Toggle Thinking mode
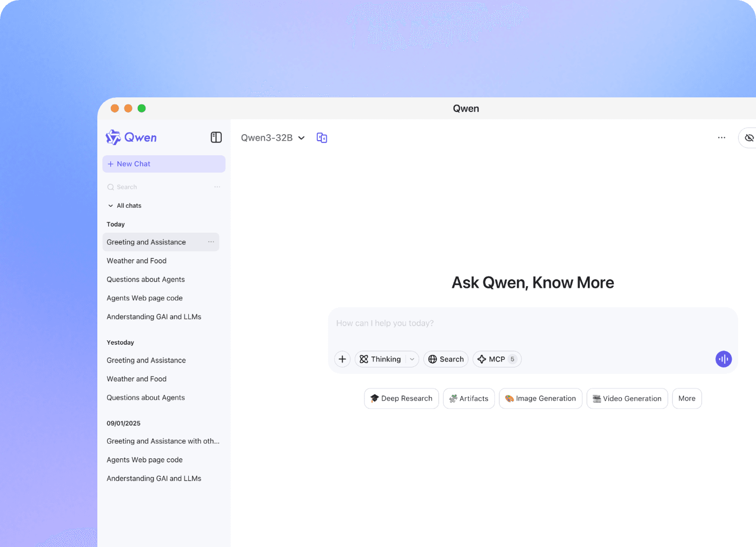 click(x=380, y=359)
